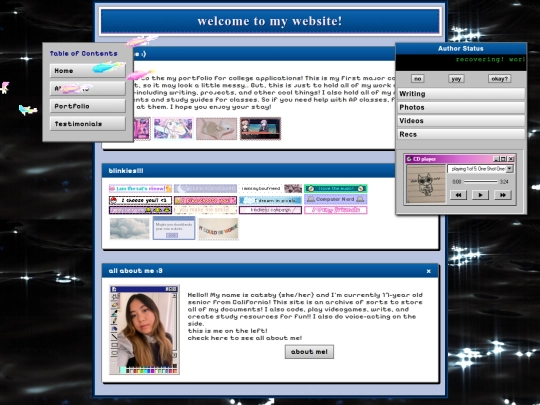Close the 'all about me' box
This screenshot has height=405, width=540.
coord(428,271)
